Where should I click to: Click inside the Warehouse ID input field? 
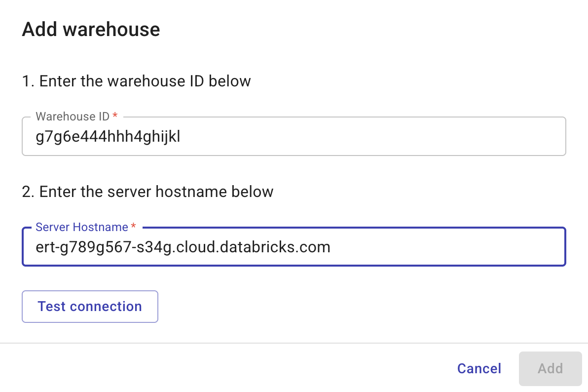point(294,136)
